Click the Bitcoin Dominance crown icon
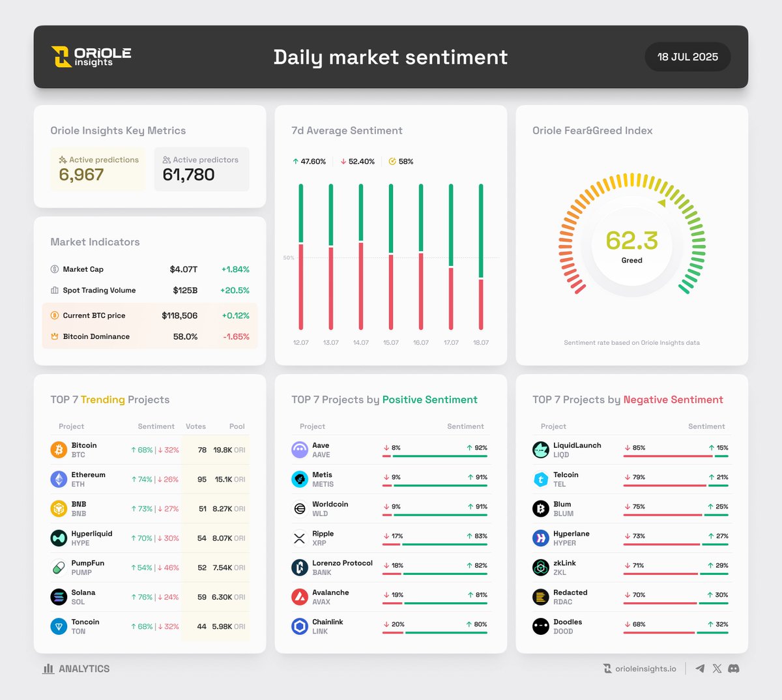Screen dimensions: 782x700 click(55, 336)
